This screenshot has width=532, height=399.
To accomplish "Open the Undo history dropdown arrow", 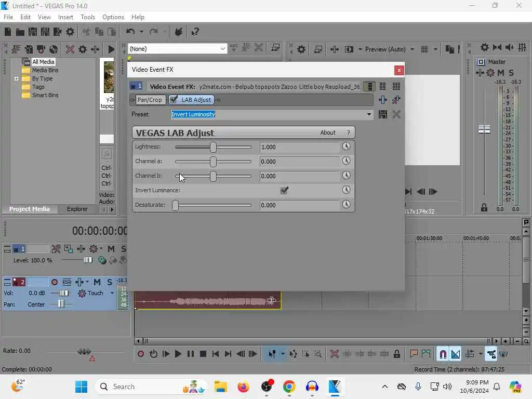I will click(141, 32).
